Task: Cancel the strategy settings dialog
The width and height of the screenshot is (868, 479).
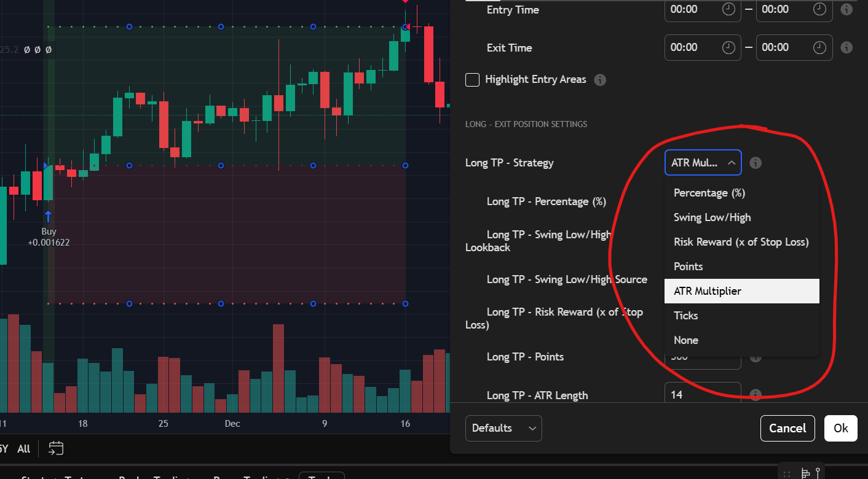Action: [x=787, y=428]
